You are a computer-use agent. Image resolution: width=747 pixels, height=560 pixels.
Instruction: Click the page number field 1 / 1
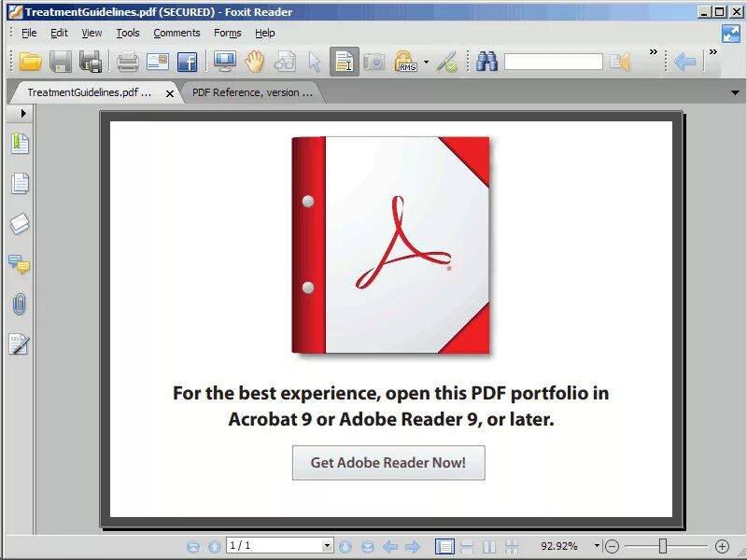(274, 546)
